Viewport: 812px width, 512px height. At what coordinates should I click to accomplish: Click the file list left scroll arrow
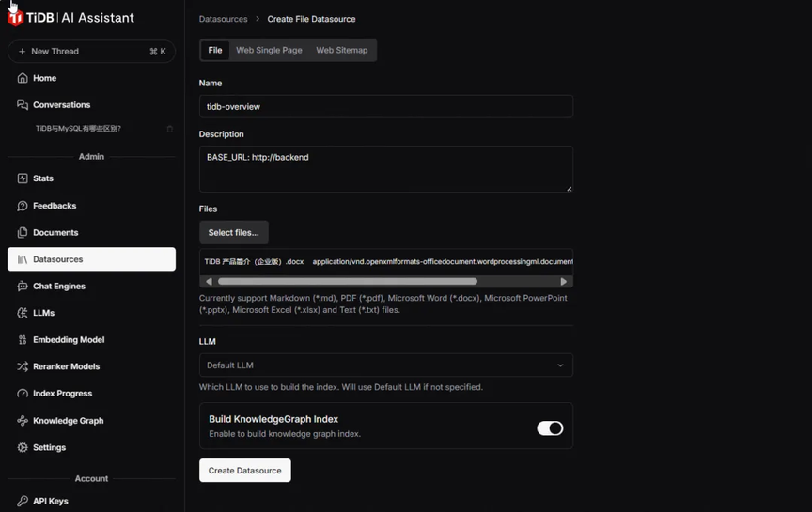pyautogui.click(x=209, y=282)
